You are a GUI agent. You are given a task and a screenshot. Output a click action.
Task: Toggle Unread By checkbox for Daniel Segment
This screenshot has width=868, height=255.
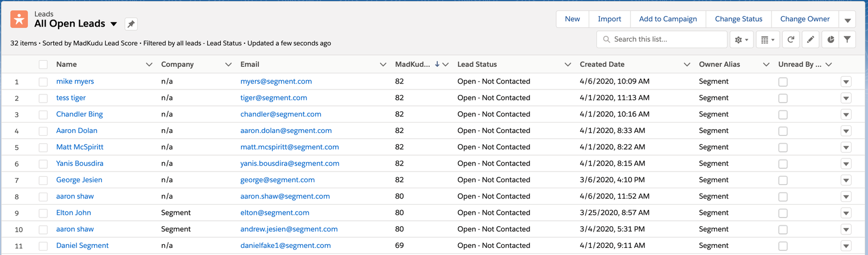pyautogui.click(x=783, y=246)
